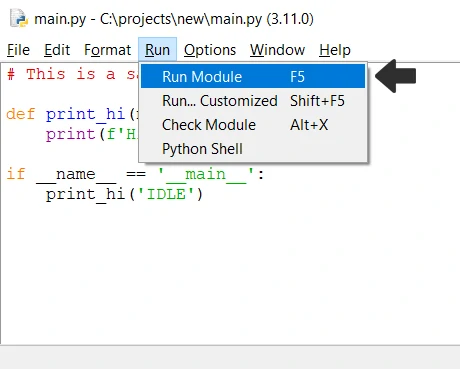This screenshot has height=369, width=460.
Task: Choose Check Module menu entry
Action: tap(253, 125)
